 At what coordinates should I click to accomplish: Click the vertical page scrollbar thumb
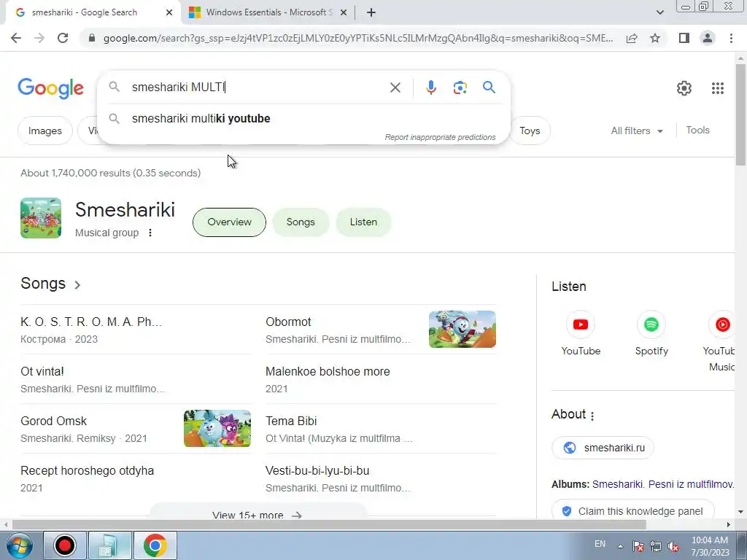[x=740, y=114]
